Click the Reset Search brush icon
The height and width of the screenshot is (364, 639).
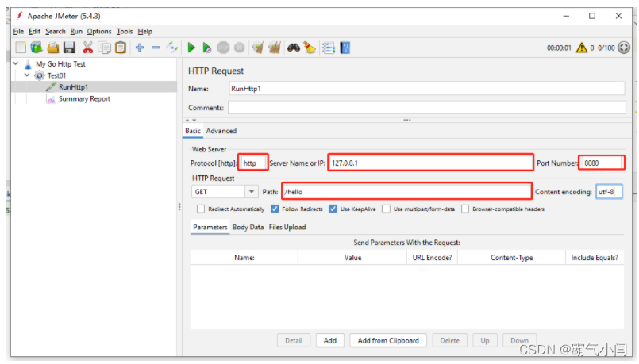pyautogui.click(x=310, y=48)
